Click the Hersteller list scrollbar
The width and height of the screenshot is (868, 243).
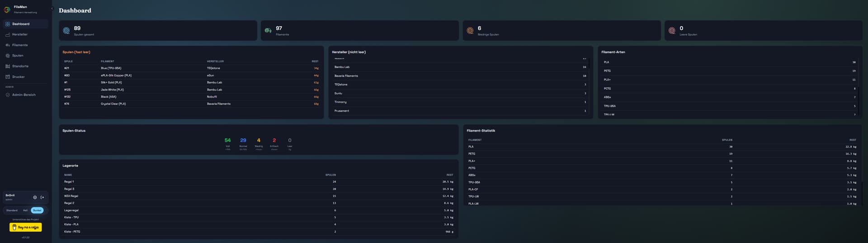[590, 63]
